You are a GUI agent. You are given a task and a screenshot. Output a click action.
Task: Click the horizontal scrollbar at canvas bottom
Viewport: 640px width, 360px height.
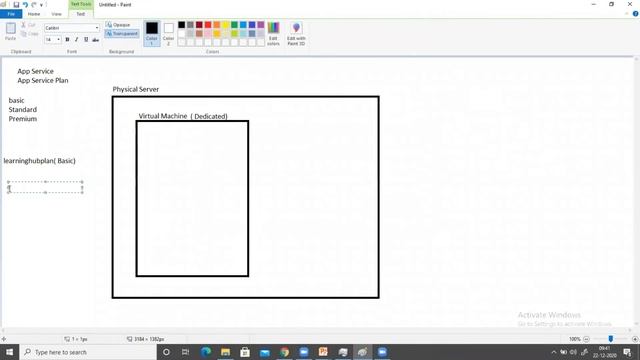[318, 331]
